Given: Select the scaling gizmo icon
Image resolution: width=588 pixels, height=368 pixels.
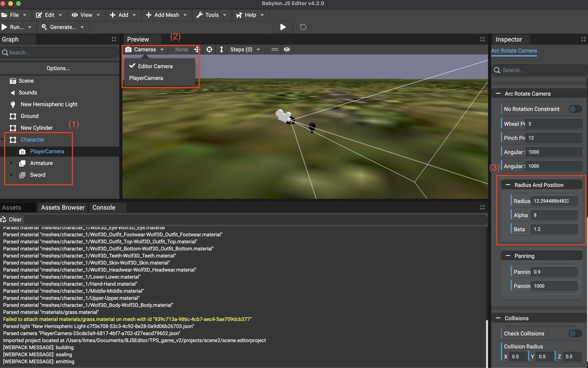Looking at the screenshot, I should pos(221,49).
